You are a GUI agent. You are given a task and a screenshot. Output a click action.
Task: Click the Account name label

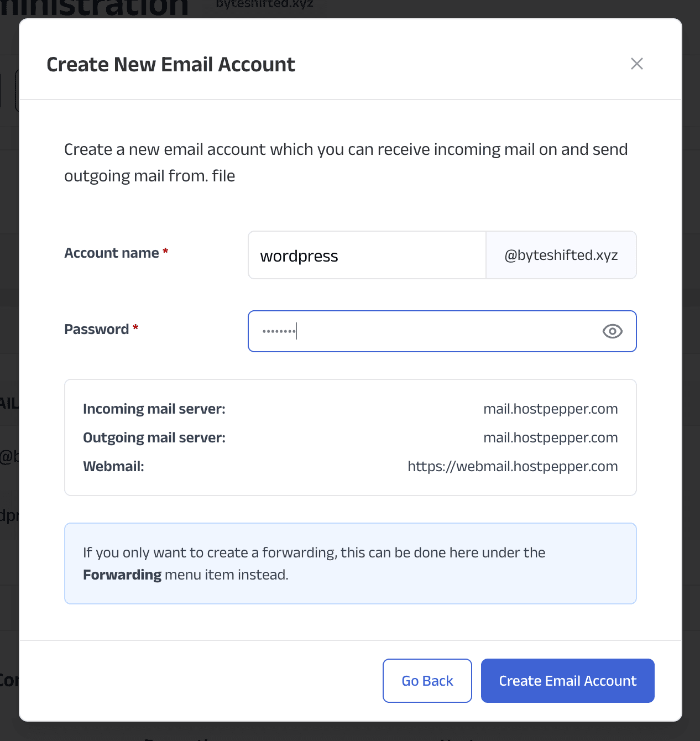112,253
